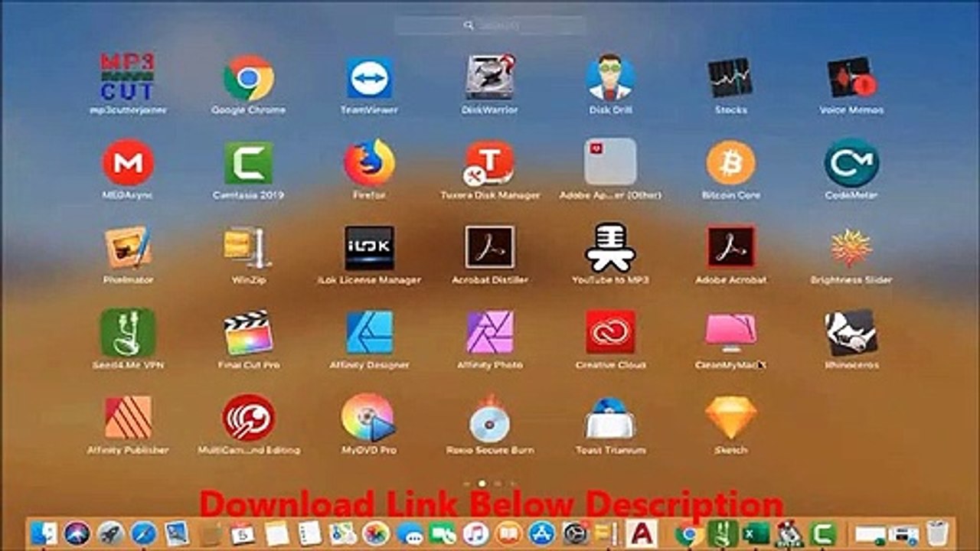
Task: Open Reminders in the Dock
Action: tap(309, 533)
